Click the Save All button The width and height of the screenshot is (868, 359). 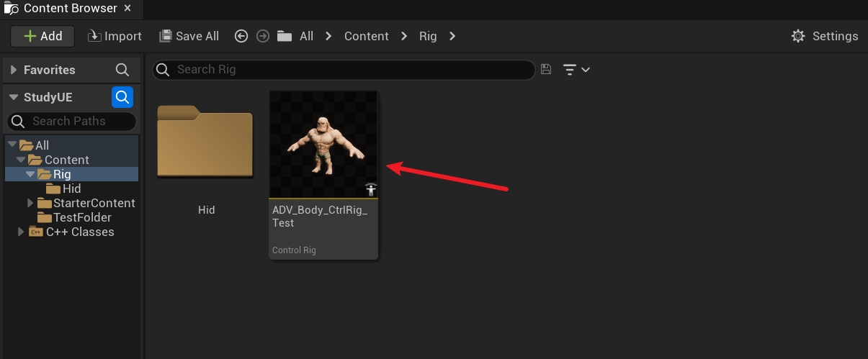pyautogui.click(x=189, y=36)
